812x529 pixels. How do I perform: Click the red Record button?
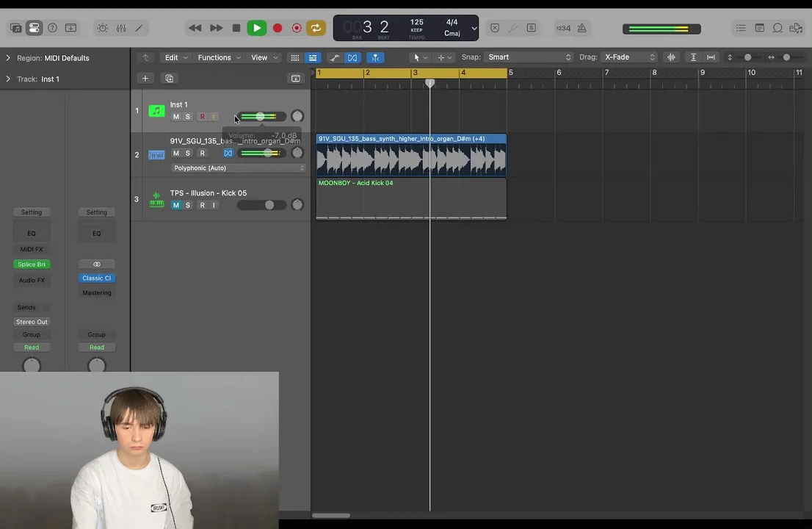click(278, 28)
